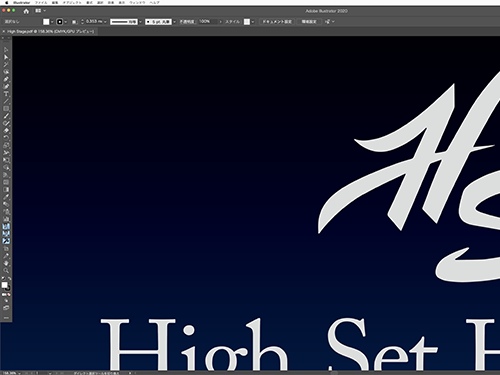
Task: Click the 不透明度 label link
Action: coord(187,22)
